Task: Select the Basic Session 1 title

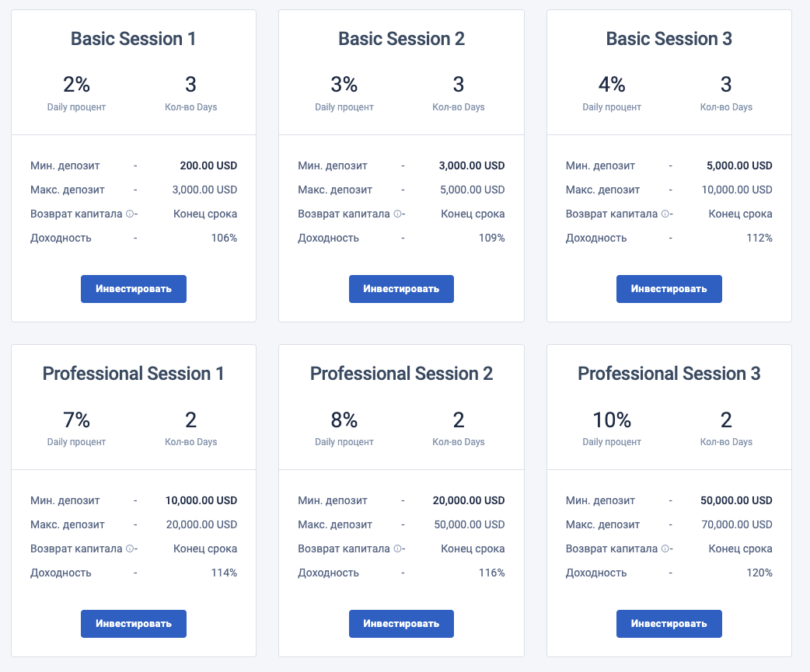Action: pos(134,39)
